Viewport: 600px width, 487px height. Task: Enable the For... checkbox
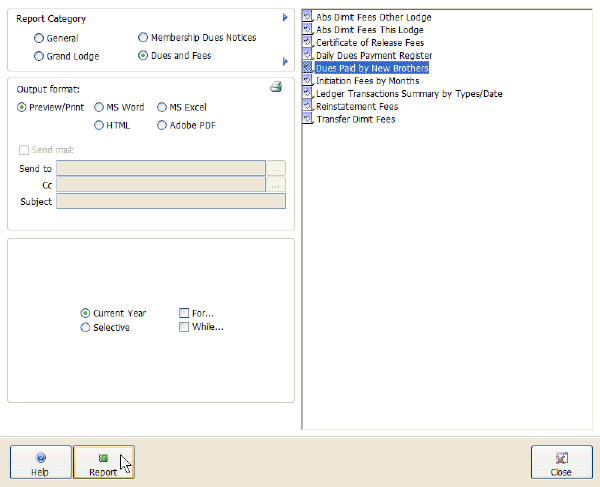pyautogui.click(x=184, y=313)
